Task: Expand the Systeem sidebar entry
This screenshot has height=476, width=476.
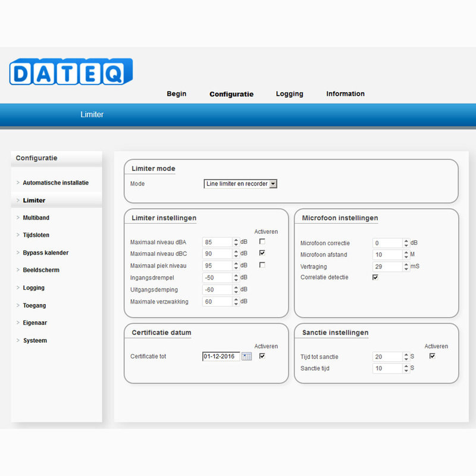Action: [x=36, y=340]
